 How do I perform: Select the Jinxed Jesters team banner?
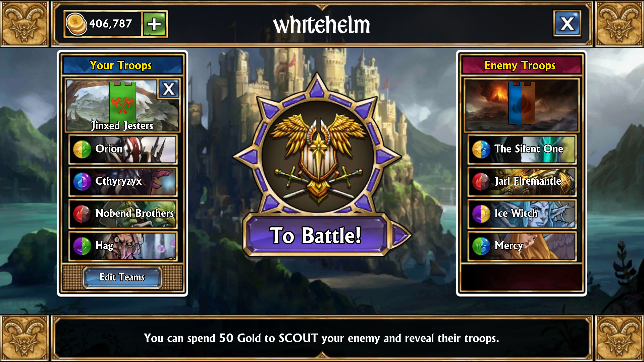[x=122, y=105]
